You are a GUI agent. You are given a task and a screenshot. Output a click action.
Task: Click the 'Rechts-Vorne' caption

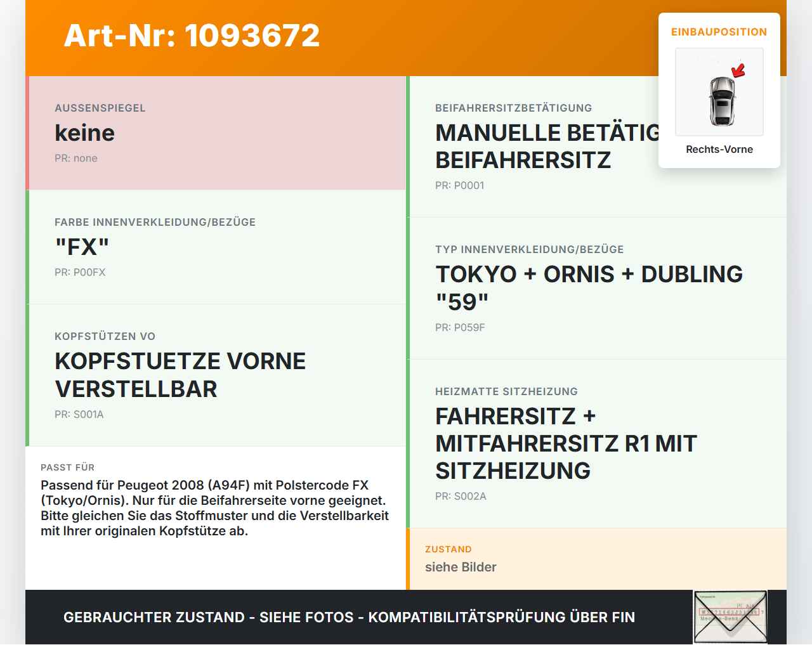pyautogui.click(x=719, y=149)
